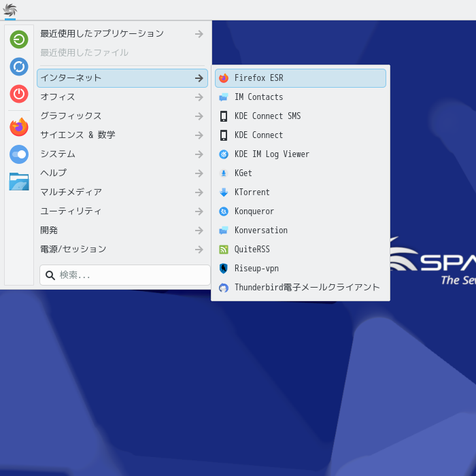Click the red shutdown power icon
The height and width of the screenshot is (476, 476).
(19, 94)
